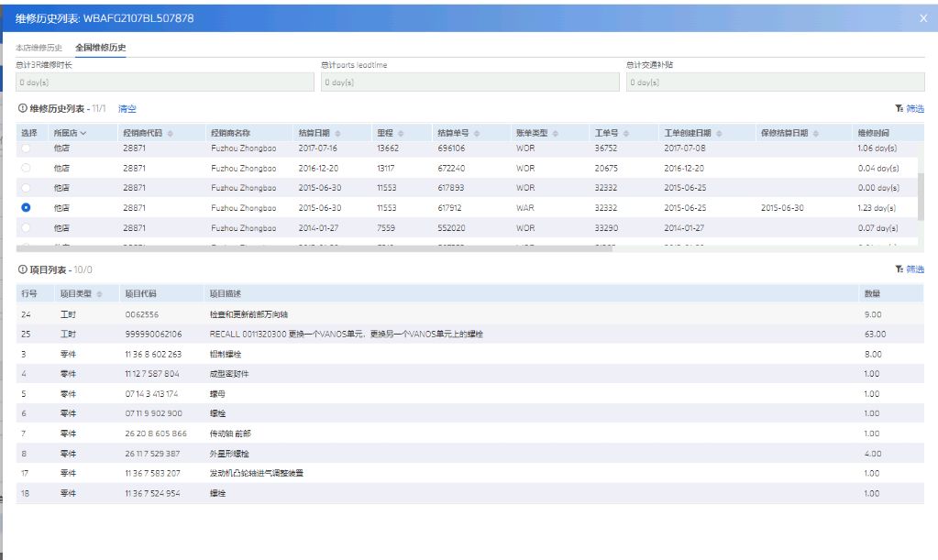Click the selected radio for 结算单号 617912
938x560 pixels.
26,207
